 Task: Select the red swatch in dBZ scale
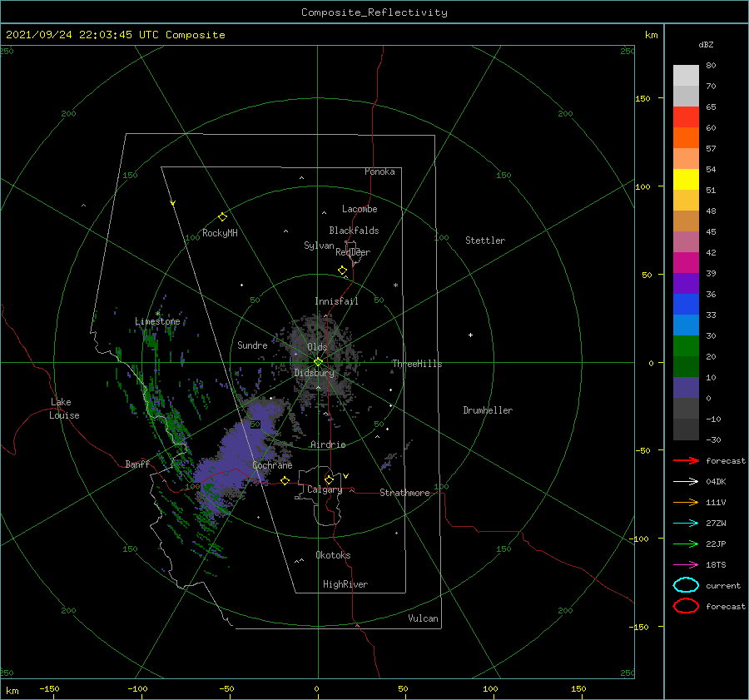click(x=686, y=117)
